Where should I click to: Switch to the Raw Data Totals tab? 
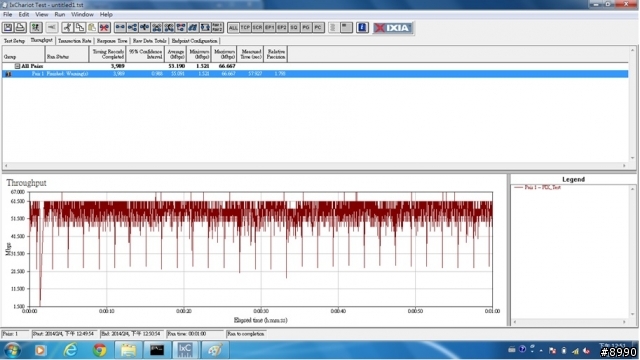click(x=149, y=41)
